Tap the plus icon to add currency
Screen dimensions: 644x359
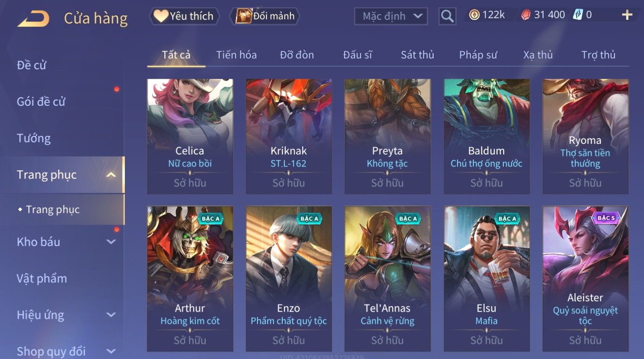pos(627,15)
